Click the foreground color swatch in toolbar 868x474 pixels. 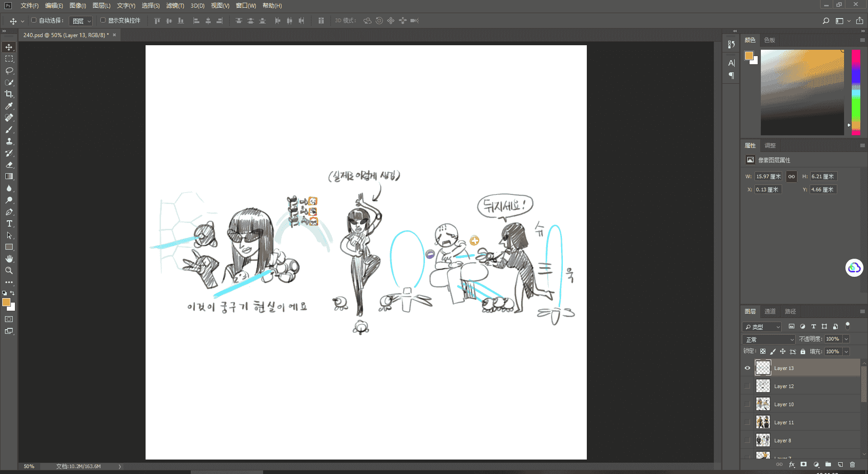click(x=6, y=302)
